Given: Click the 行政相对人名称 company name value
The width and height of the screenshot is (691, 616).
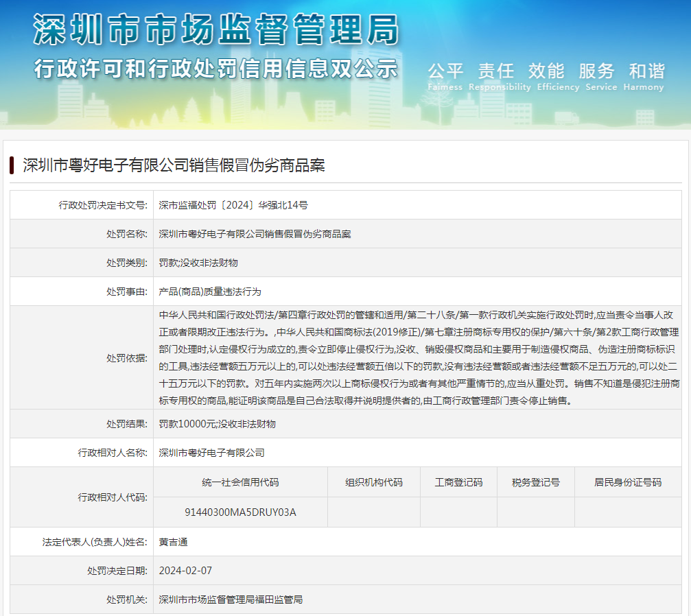Looking at the screenshot, I should [211, 453].
